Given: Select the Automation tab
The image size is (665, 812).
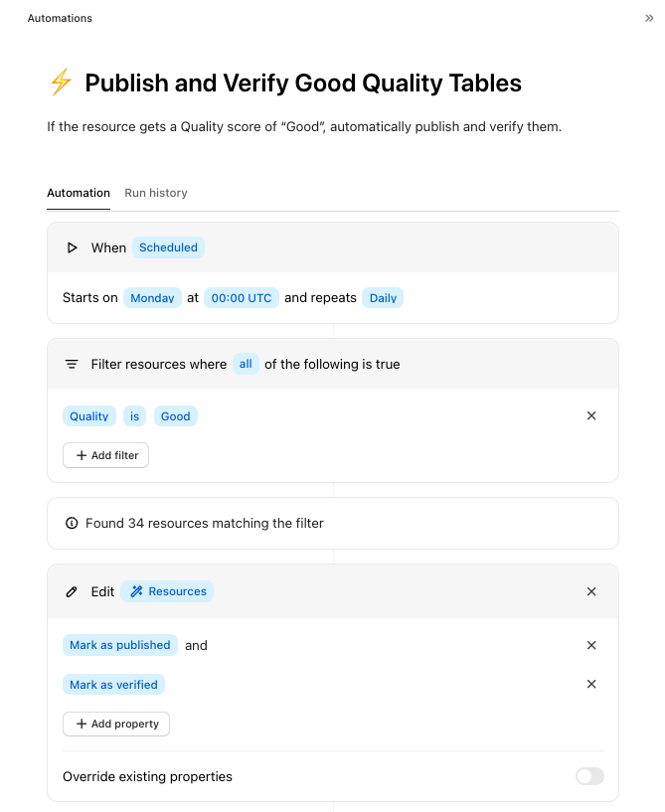Looking at the screenshot, I should pos(79,193).
